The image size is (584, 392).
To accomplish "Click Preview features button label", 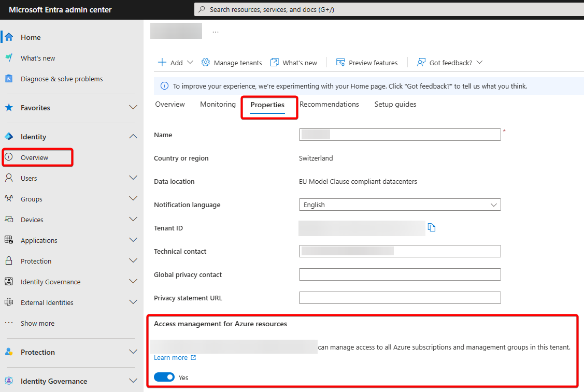I will (373, 63).
